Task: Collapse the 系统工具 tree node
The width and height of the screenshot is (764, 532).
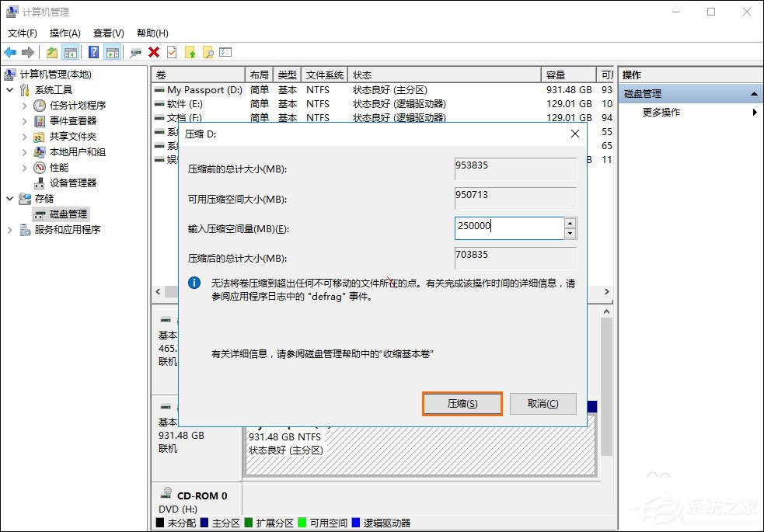Action: 8,89
